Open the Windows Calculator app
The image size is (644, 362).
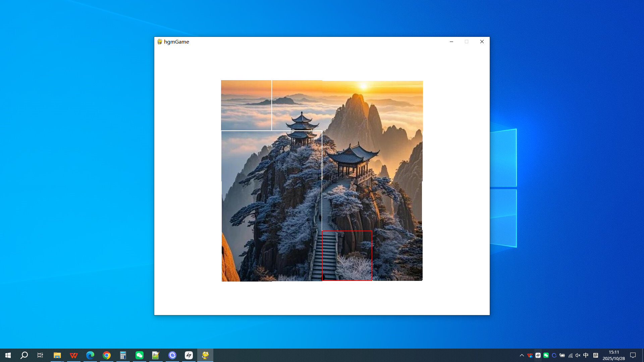pos(123,355)
